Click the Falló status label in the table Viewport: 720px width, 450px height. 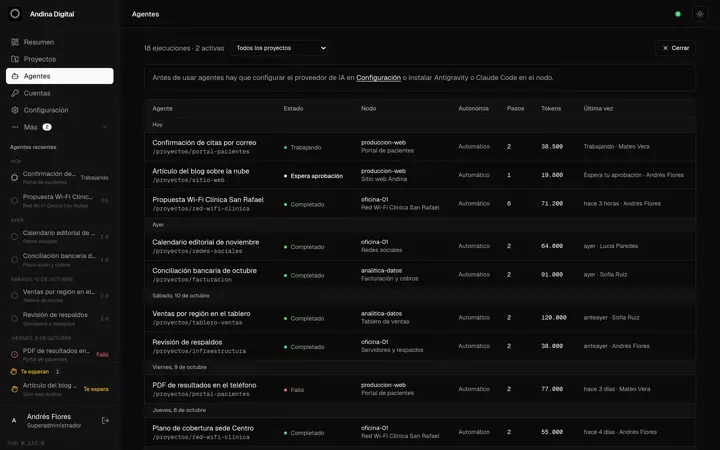point(294,390)
